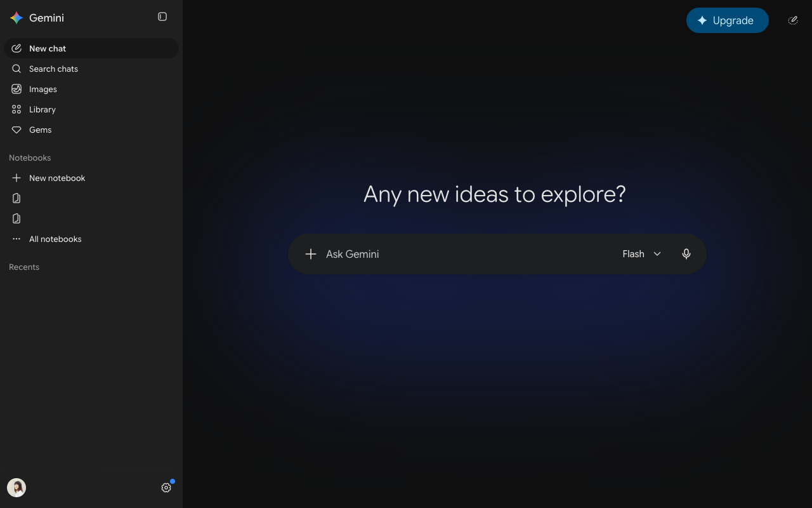Click the Gemini sparkle logo
Viewport: 812px width, 508px height.
point(16,18)
